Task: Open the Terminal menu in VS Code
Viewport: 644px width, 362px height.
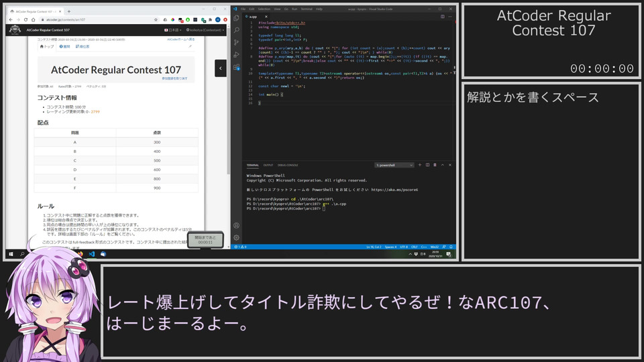Action: 307,9
